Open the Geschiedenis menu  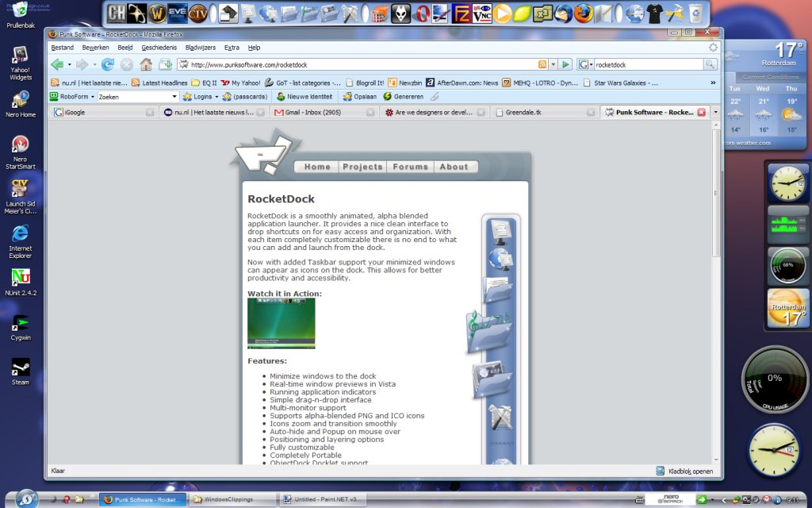[159, 47]
